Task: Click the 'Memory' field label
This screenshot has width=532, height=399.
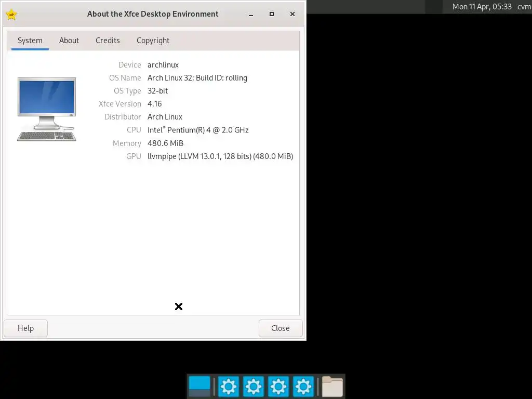Action: [x=127, y=143]
